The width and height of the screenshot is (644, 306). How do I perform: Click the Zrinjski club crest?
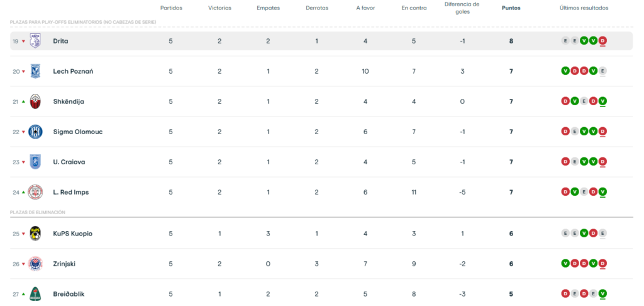coord(35,264)
